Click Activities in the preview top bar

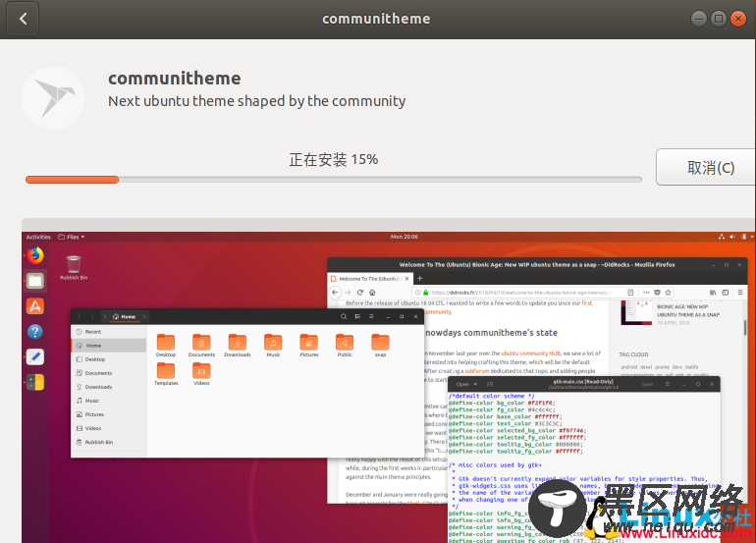coord(38,237)
